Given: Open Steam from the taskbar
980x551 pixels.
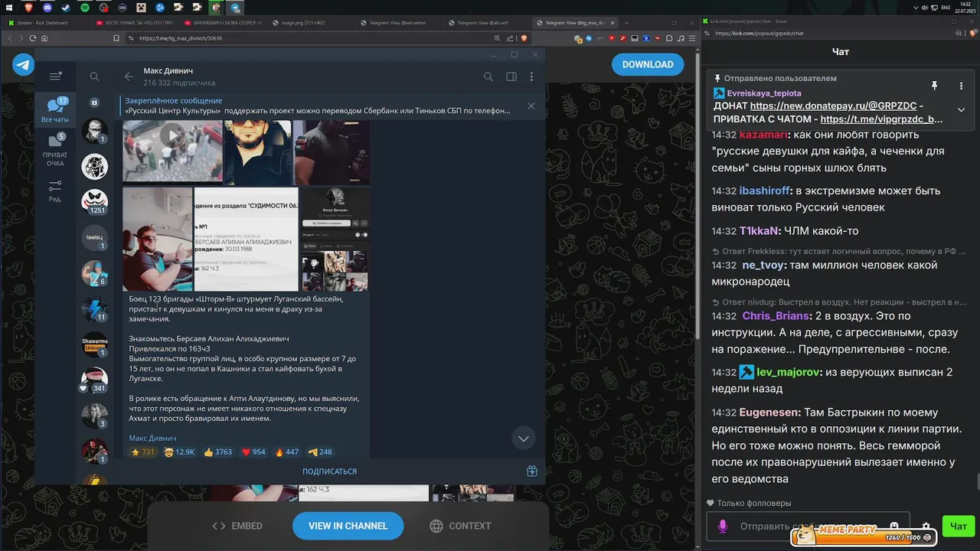Looking at the screenshot, I should coord(67,7).
